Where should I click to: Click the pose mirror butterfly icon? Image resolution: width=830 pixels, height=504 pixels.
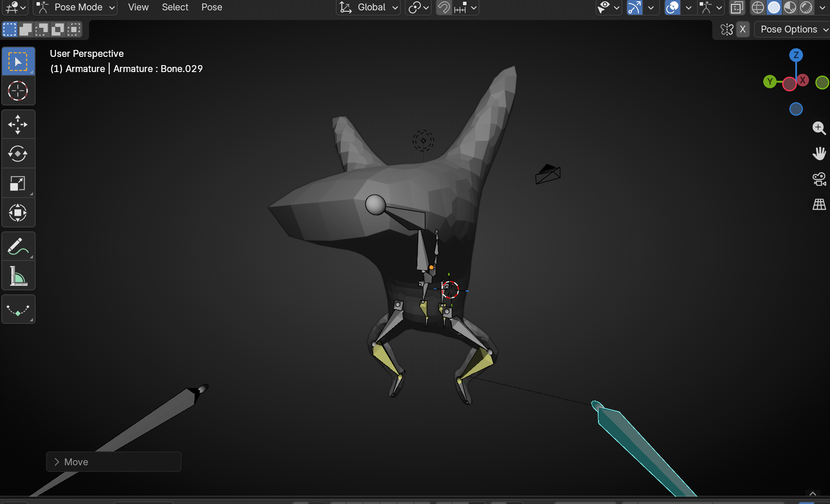pyautogui.click(x=727, y=30)
